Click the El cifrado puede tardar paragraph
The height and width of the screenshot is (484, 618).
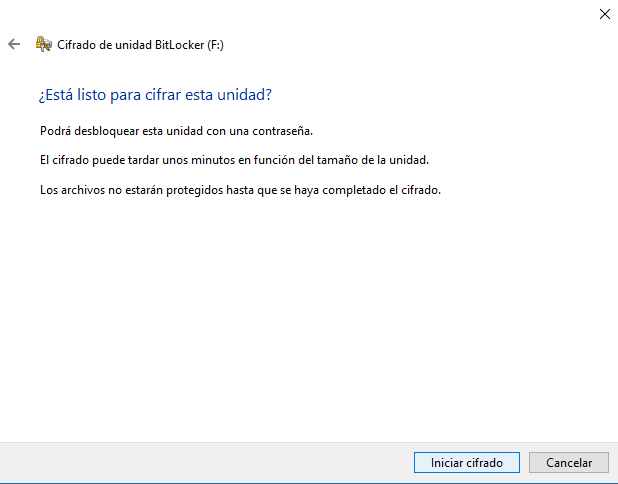(234, 160)
